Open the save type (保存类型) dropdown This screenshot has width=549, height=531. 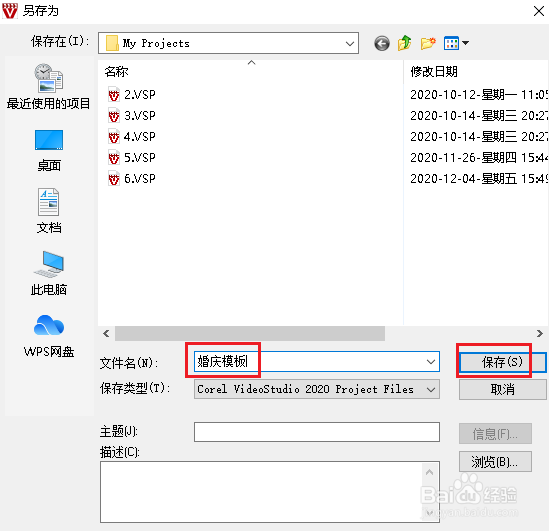(431, 389)
